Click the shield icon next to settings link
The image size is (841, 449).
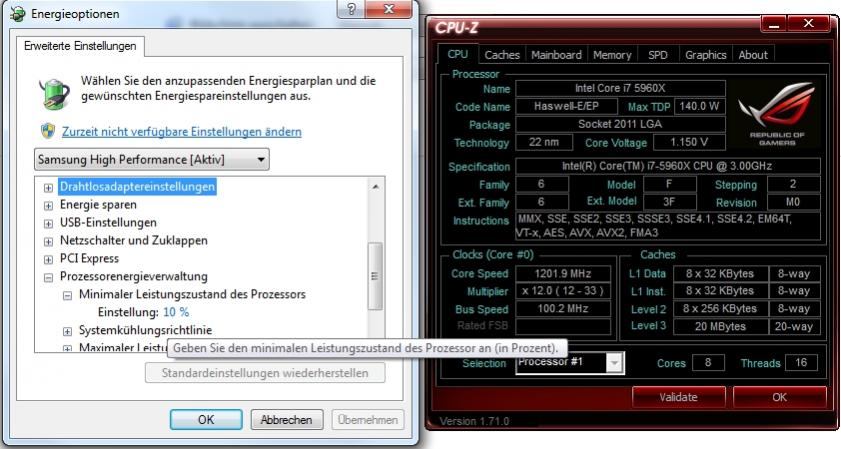pyautogui.click(x=48, y=131)
